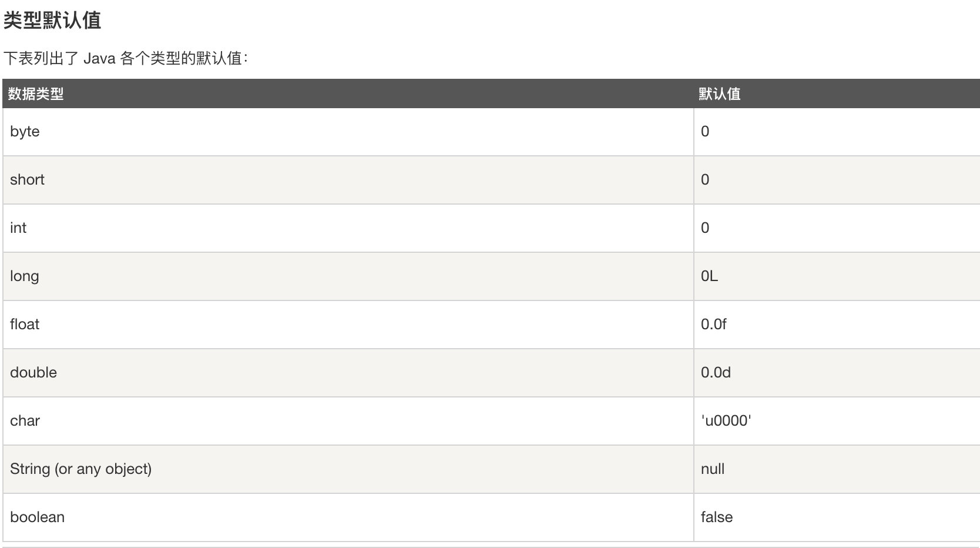Click the long data type cell
980x548 pixels.
(x=25, y=276)
